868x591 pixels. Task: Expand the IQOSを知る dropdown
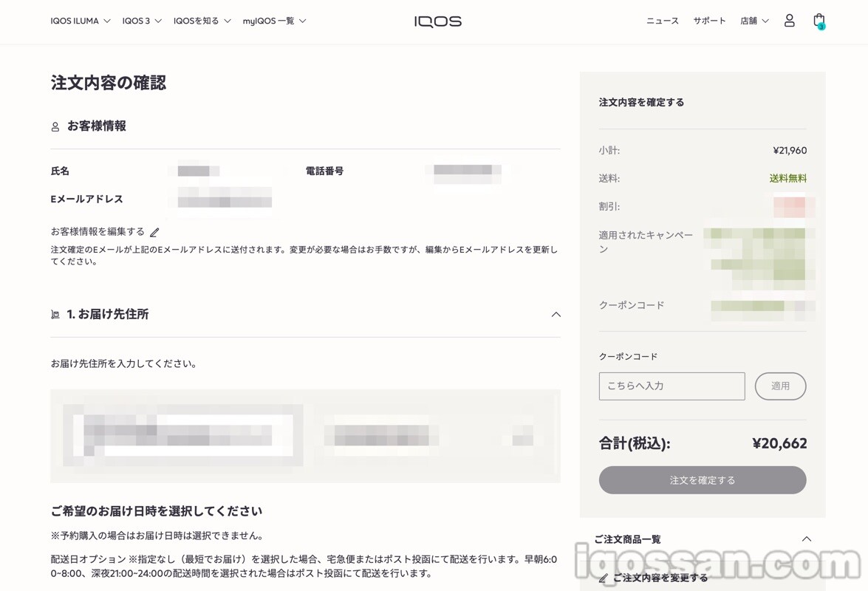[202, 21]
